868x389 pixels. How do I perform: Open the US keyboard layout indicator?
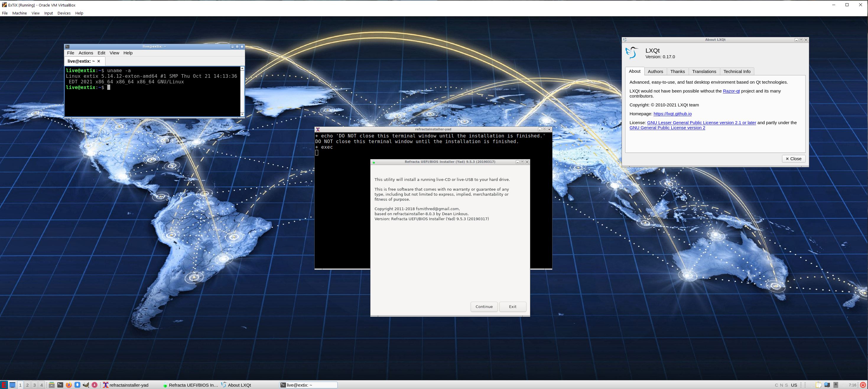[794, 385]
